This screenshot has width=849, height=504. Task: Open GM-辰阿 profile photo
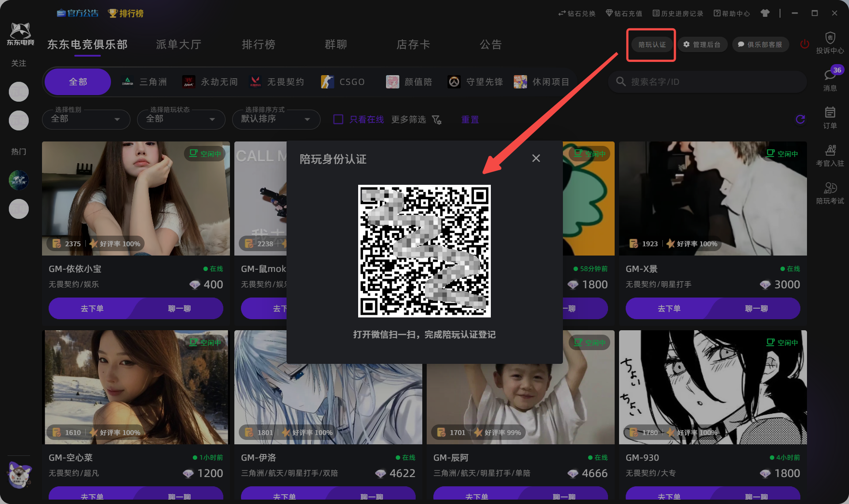click(x=520, y=404)
